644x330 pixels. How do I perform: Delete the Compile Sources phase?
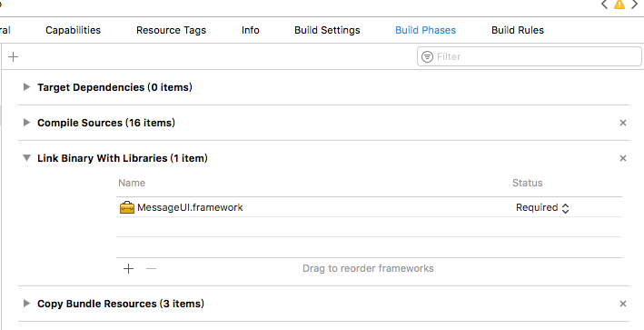623,123
